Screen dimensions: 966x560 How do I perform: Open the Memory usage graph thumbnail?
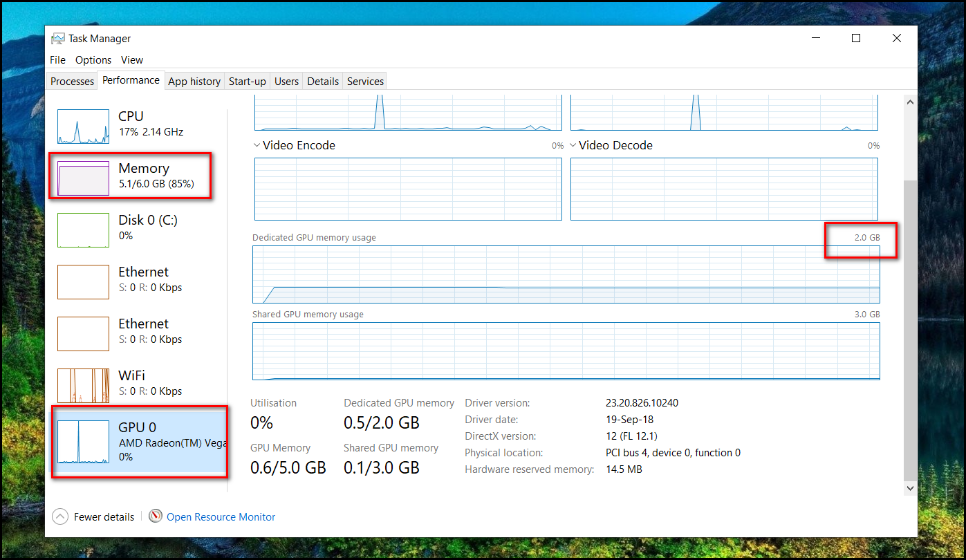(83, 179)
